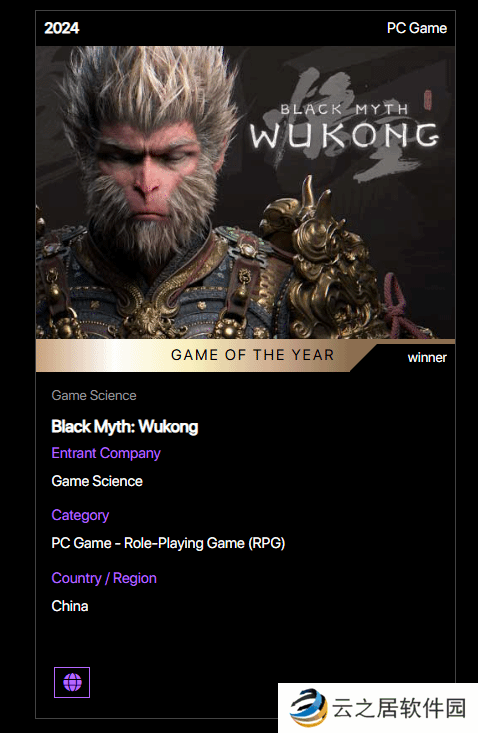The width and height of the screenshot is (478, 733).
Task: Click the winner badge text
Action: click(x=427, y=358)
